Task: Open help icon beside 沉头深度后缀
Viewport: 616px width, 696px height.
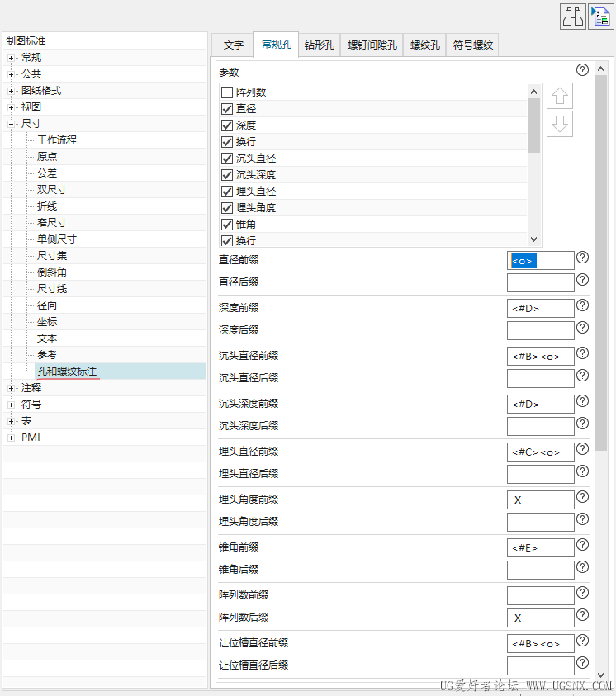Action: coord(582,423)
